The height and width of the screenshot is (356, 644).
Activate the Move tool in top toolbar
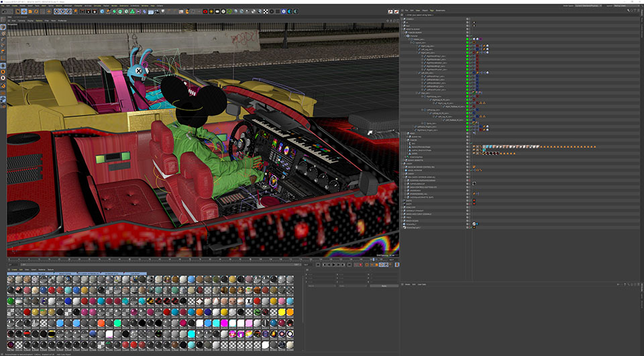click(x=24, y=11)
